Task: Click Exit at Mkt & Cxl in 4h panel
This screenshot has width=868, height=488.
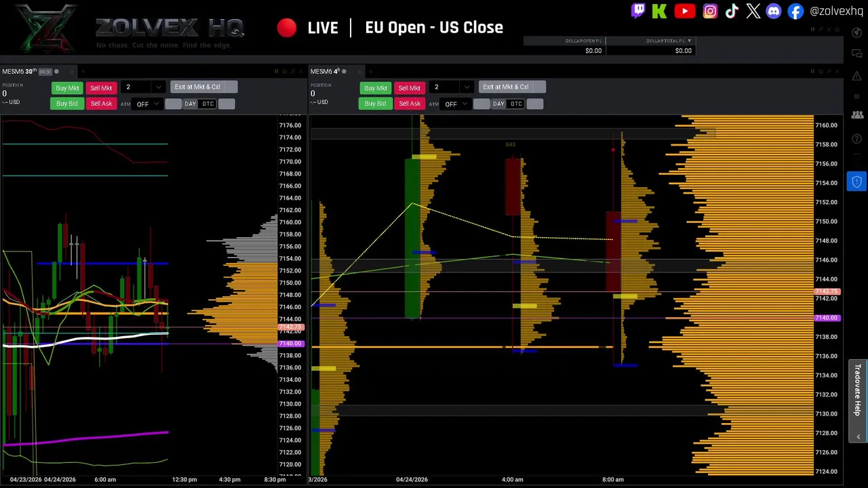Action: pos(506,87)
